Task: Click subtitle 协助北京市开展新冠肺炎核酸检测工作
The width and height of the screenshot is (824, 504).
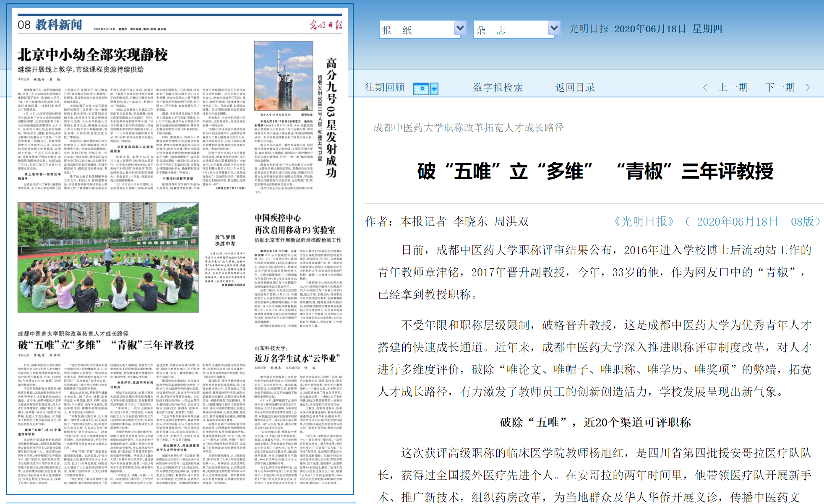Action: click(298, 240)
